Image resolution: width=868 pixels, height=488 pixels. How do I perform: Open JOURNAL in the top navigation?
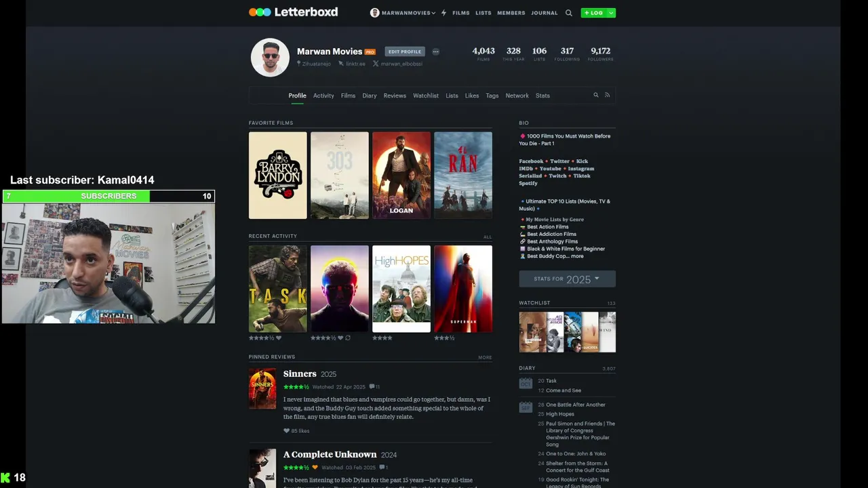pos(545,13)
